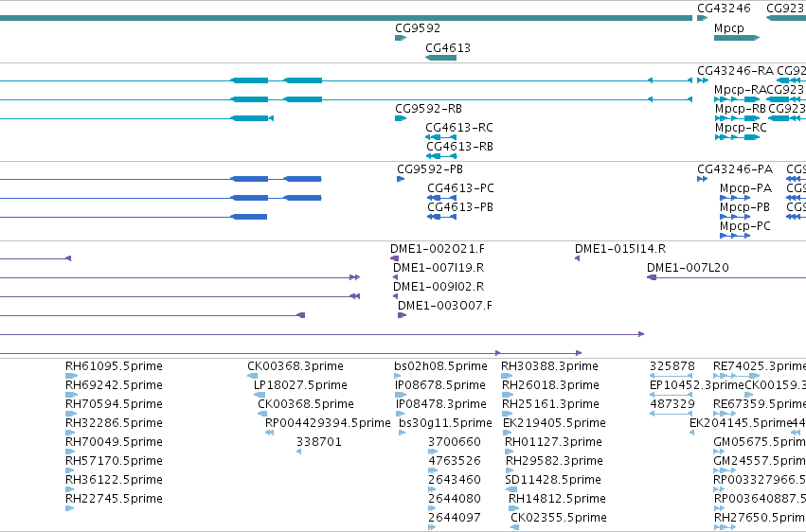Viewport: 806px width, 532px height.
Task: Select feature 2643460
Action: coord(455,480)
